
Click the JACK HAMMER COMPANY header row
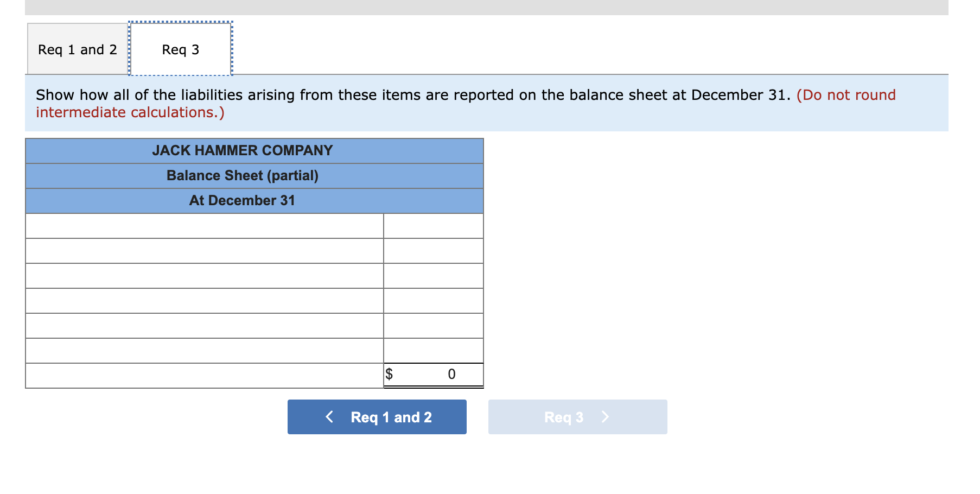tap(253, 150)
